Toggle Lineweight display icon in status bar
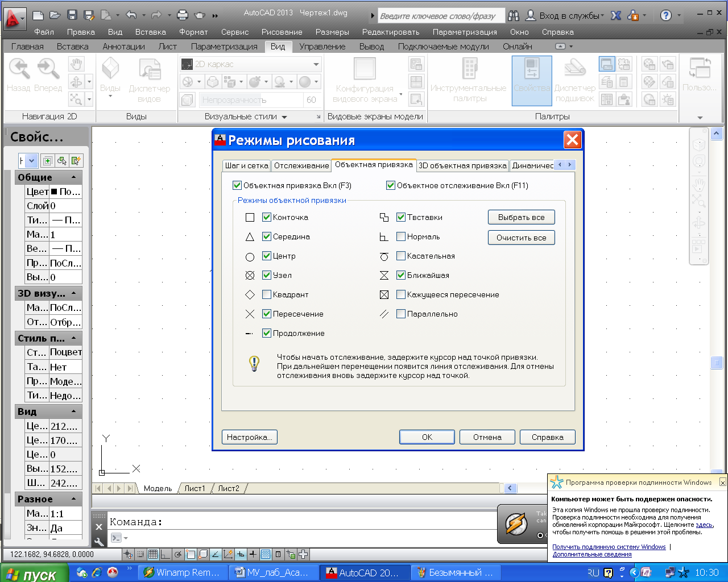This screenshot has height=582, width=728. click(253, 554)
